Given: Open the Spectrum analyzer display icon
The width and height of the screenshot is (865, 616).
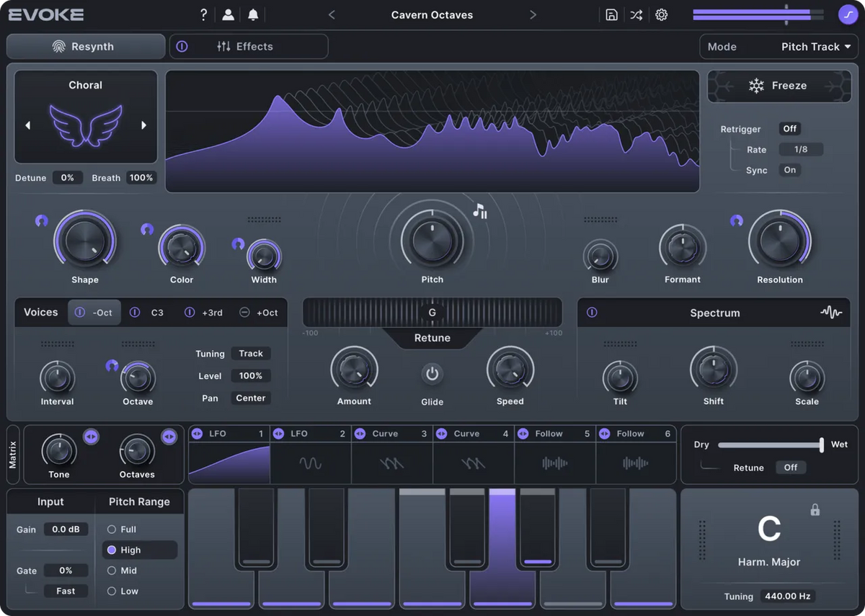Looking at the screenshot, I should tap(832, 313).
